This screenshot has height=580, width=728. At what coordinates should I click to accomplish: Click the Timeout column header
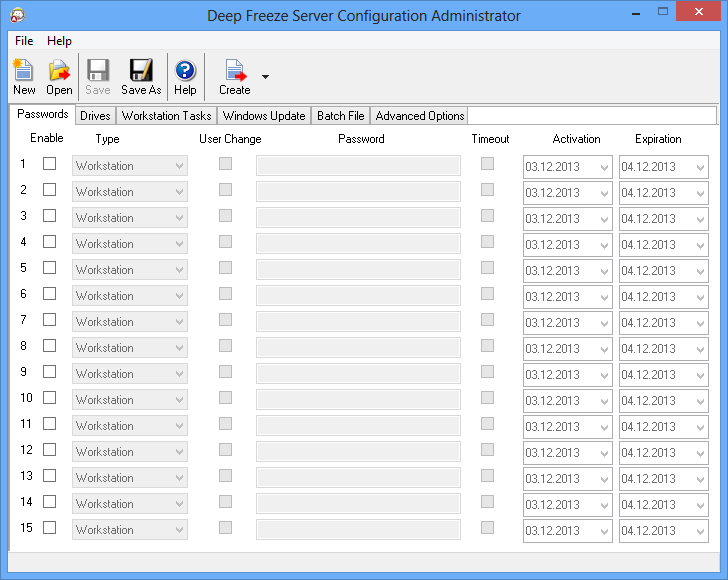coord(490,139)
